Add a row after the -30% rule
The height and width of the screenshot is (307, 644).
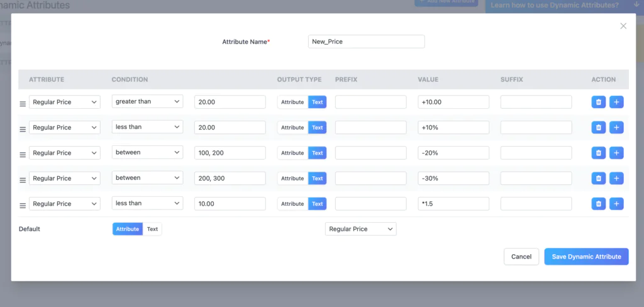click(x=616, y=179)
